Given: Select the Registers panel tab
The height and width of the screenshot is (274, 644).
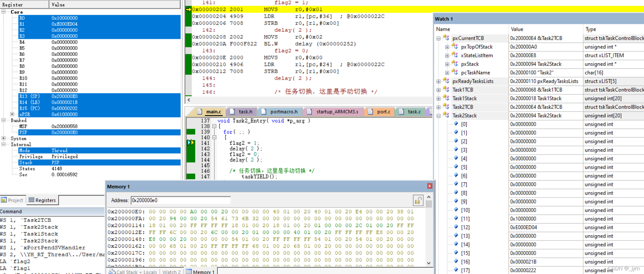Looking at the screenshot, I should point(42,200).
